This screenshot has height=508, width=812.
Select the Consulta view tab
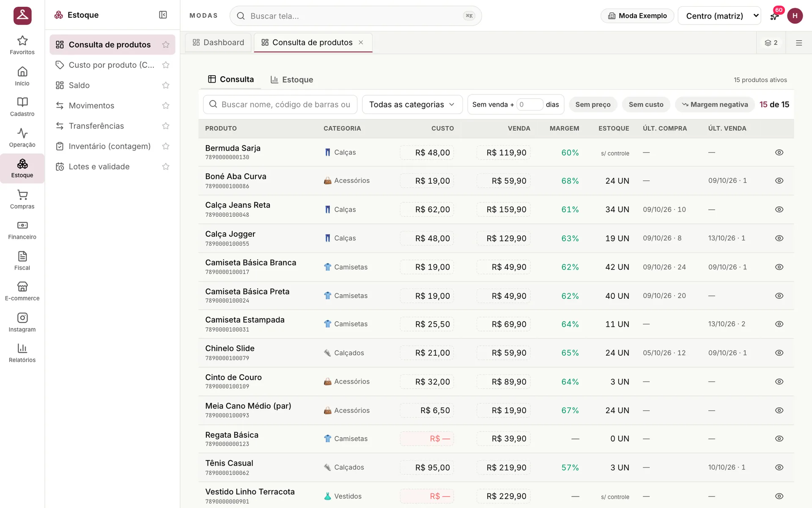231,79
